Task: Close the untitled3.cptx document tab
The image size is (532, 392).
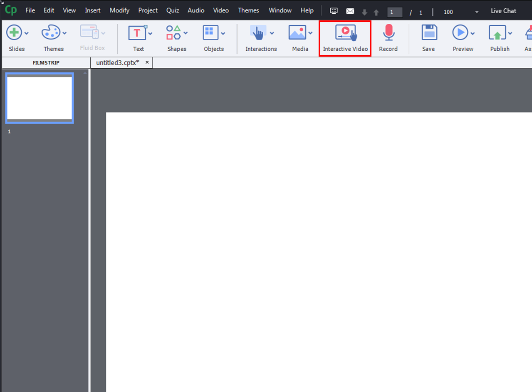Action: (147, 62)
